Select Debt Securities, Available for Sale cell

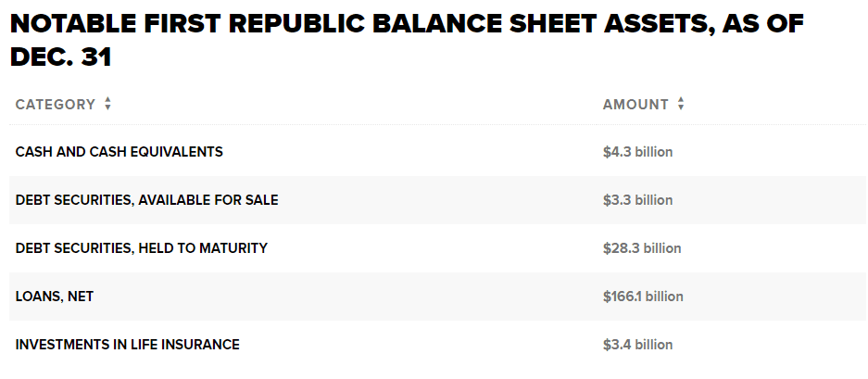point(146,200)
